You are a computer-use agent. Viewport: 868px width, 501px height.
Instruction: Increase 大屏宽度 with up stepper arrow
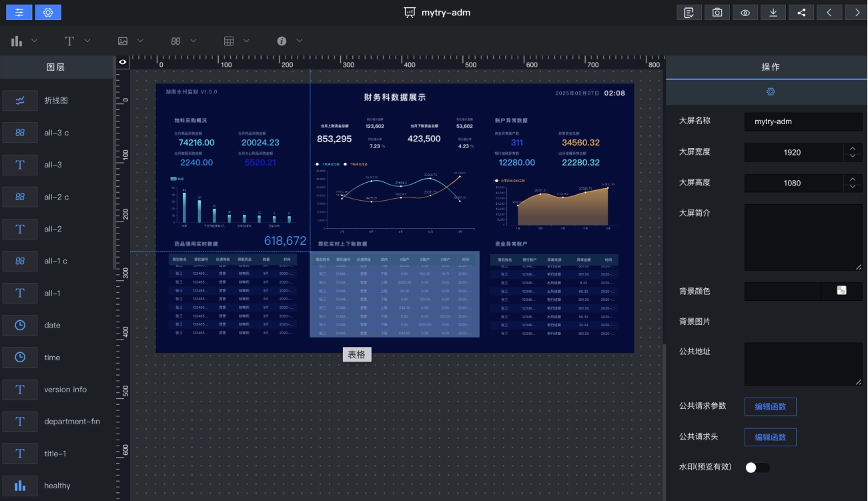click(853, 148)
